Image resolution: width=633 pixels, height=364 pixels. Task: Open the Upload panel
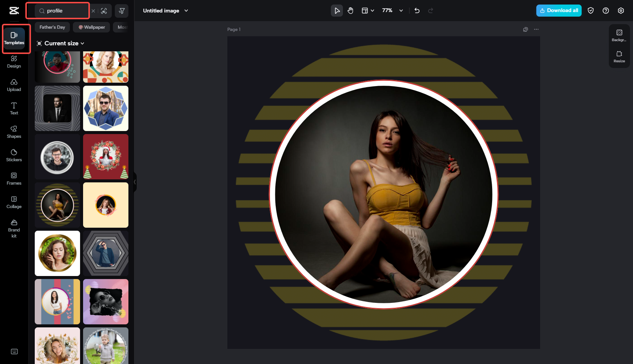coord(14,85)
